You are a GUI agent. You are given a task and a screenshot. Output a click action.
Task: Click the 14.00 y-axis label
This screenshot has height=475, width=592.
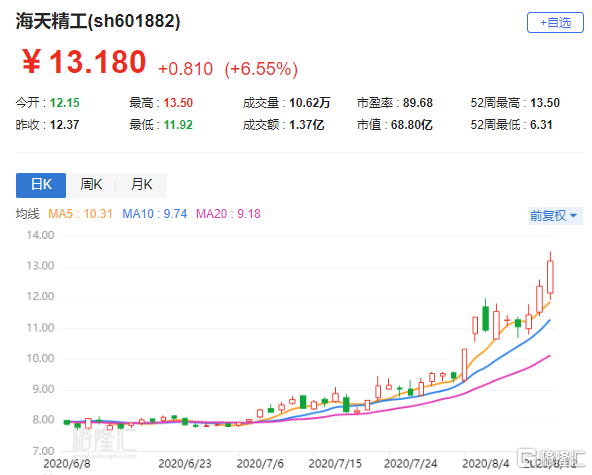(40, 235)
